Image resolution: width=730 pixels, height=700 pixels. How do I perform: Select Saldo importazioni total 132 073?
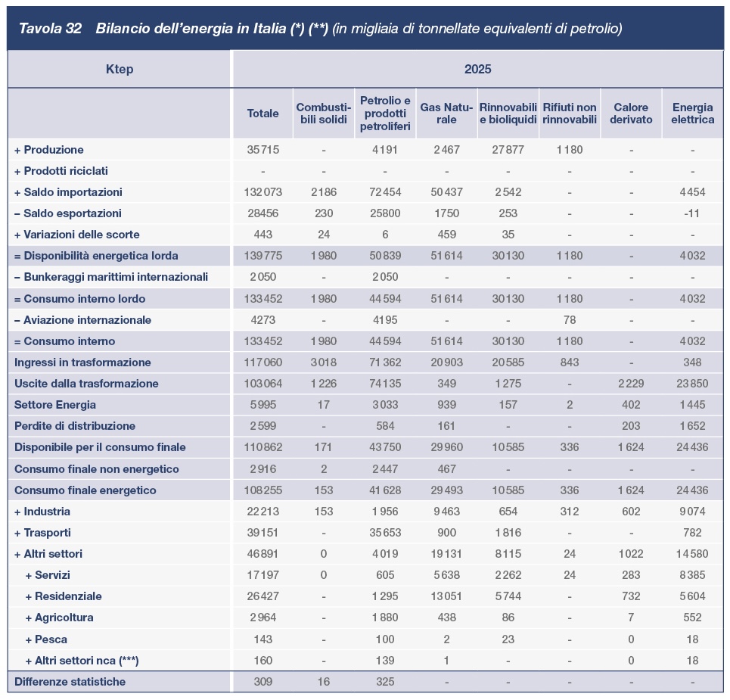coord(262,192)
